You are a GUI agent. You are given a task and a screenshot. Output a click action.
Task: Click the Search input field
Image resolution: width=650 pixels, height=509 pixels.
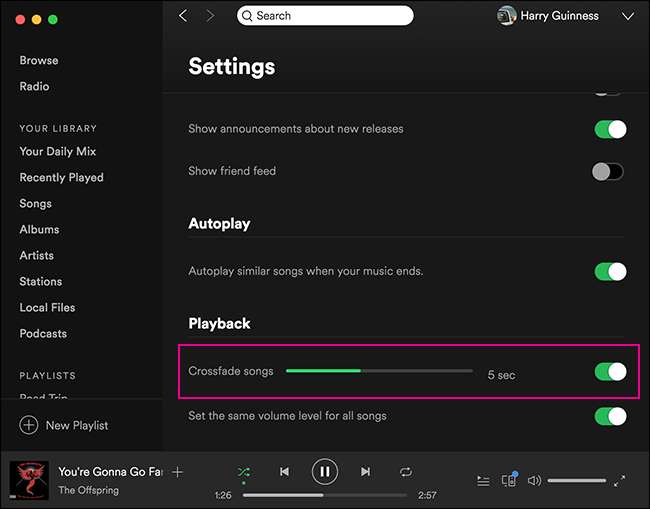click(x=325, y=16)
